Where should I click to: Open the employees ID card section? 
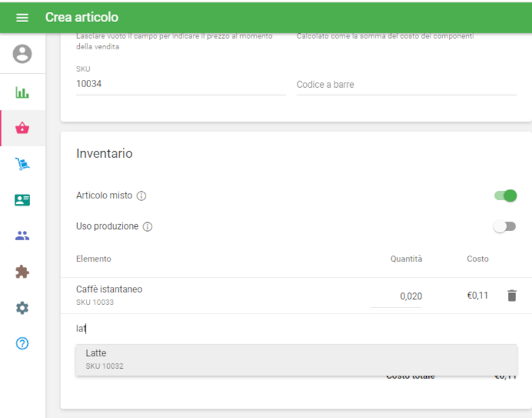point(22,200)
